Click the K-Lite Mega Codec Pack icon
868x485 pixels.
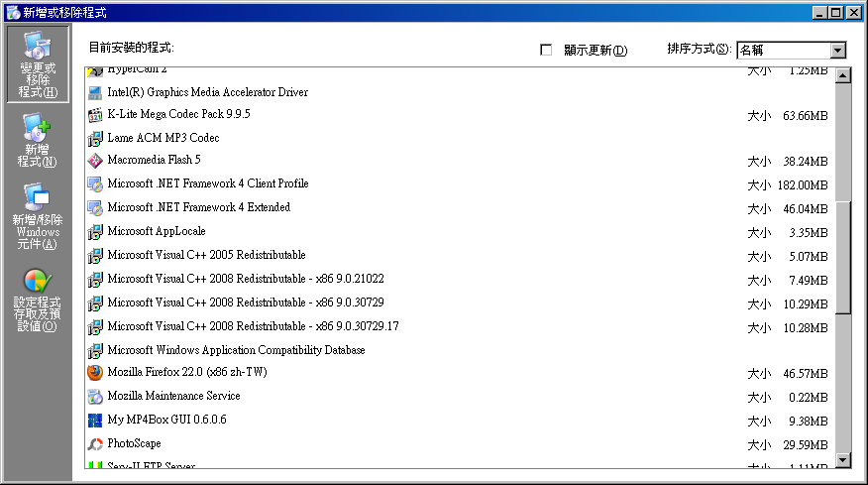(95, 115)
